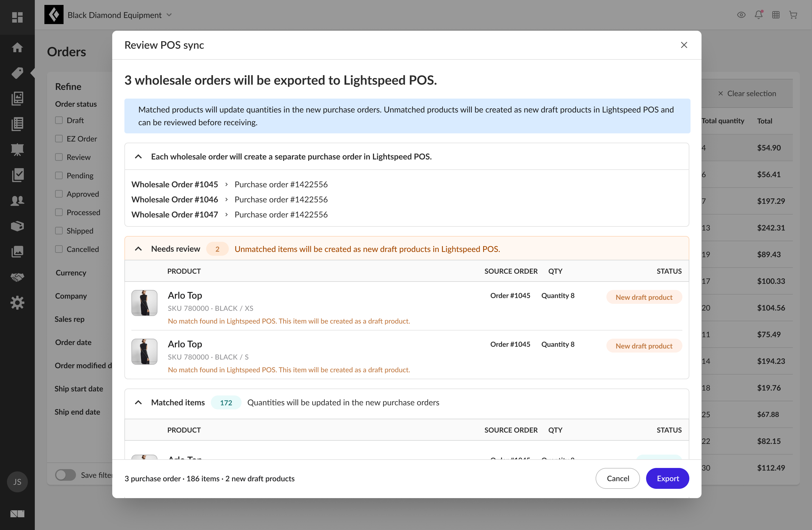Open Wholesale Order #1045 link
The width and height of the screenshot is (812, 530).
[175, 184]
